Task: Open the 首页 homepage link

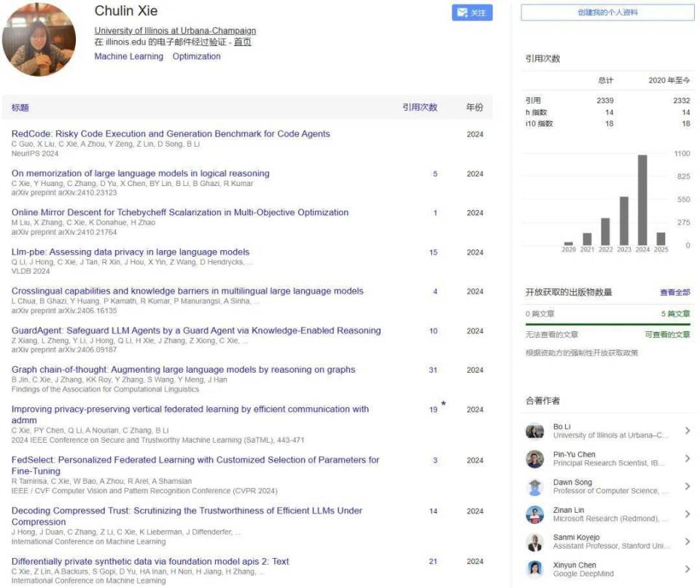Action: (242, 42)
